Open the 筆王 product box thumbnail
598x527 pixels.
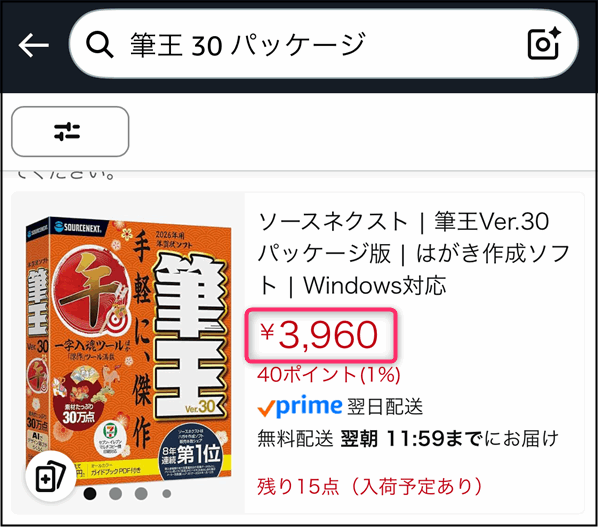tap(129, 351)
